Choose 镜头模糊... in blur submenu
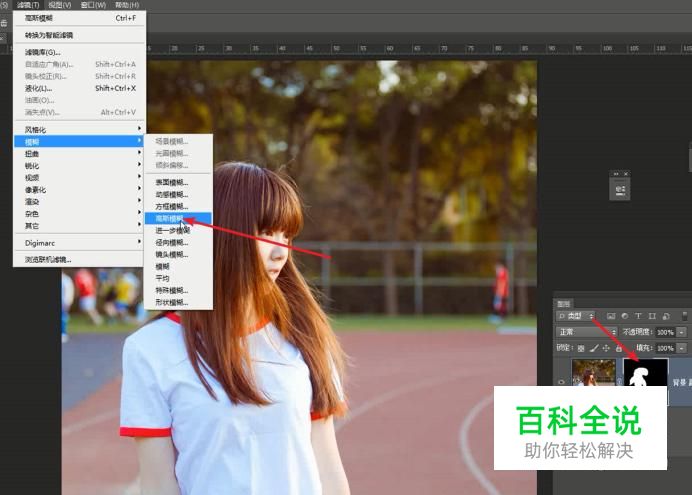This screenshot has width=692, height=495. 178,254
